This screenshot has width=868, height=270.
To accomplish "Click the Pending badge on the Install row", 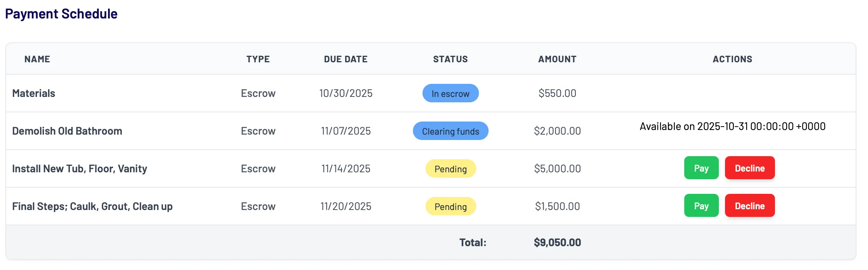I will tap(450, 168).
